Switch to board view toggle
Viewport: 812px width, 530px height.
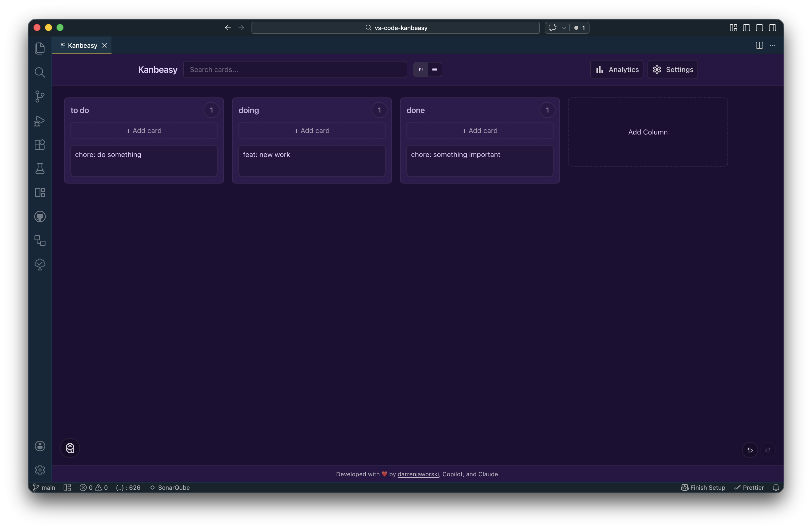(420, 69)
